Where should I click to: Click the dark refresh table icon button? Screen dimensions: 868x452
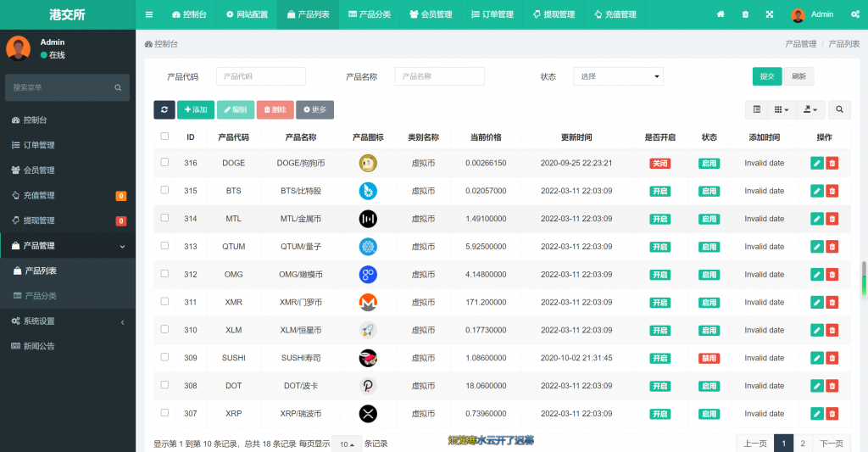tap(164, 109)
